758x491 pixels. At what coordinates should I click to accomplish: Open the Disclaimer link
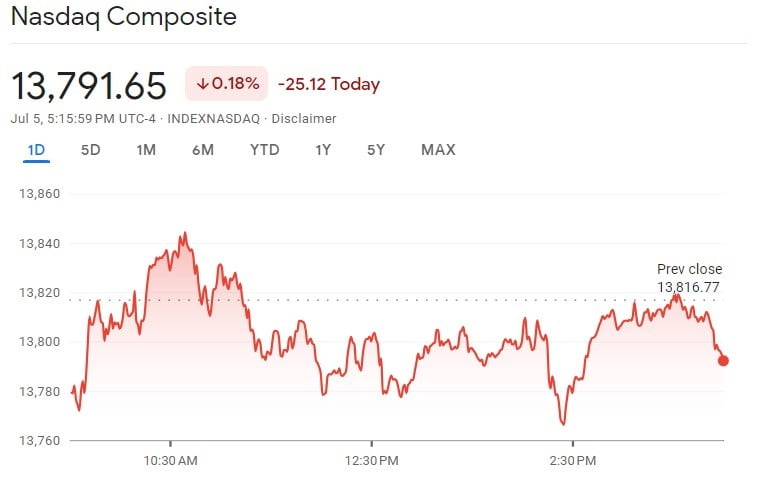pyautogui.click(x=305, y=118)
